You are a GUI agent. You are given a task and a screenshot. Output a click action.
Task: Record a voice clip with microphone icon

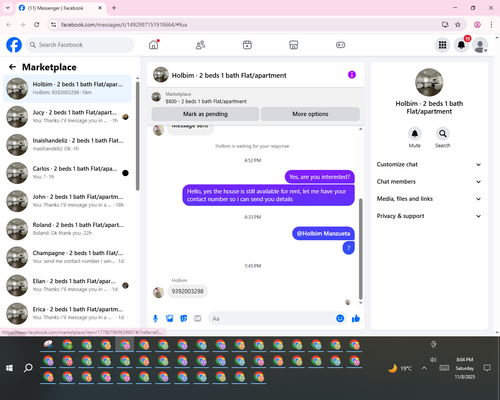155,318
